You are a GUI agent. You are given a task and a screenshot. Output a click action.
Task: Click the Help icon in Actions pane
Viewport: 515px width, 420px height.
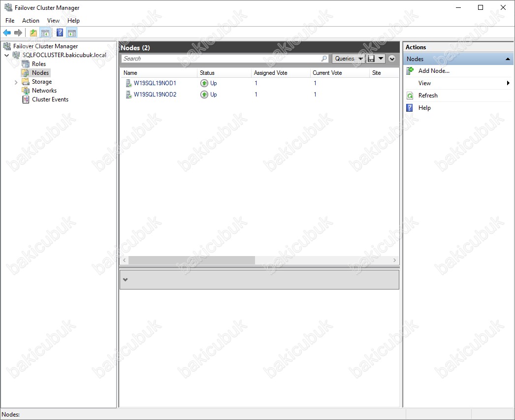[410, 108]
